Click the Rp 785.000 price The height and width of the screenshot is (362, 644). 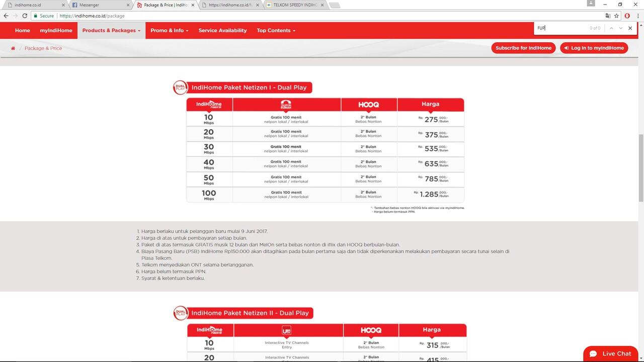pyautogui.click(x=433, y=179)
